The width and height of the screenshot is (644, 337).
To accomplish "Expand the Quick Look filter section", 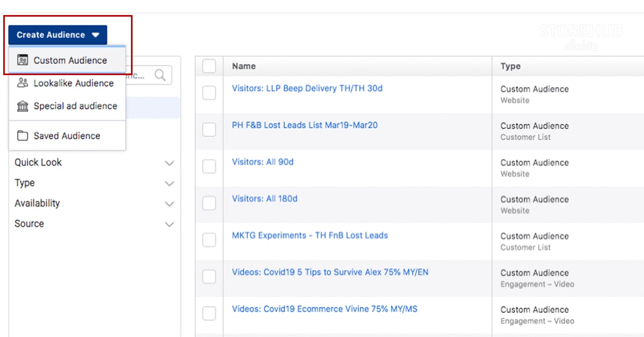I will (x=94, y=163).
